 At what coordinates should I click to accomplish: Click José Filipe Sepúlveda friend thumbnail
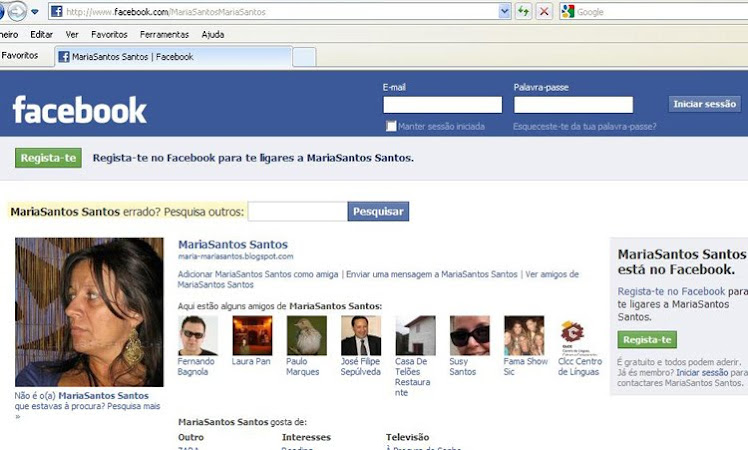click(x=361, y=335)
